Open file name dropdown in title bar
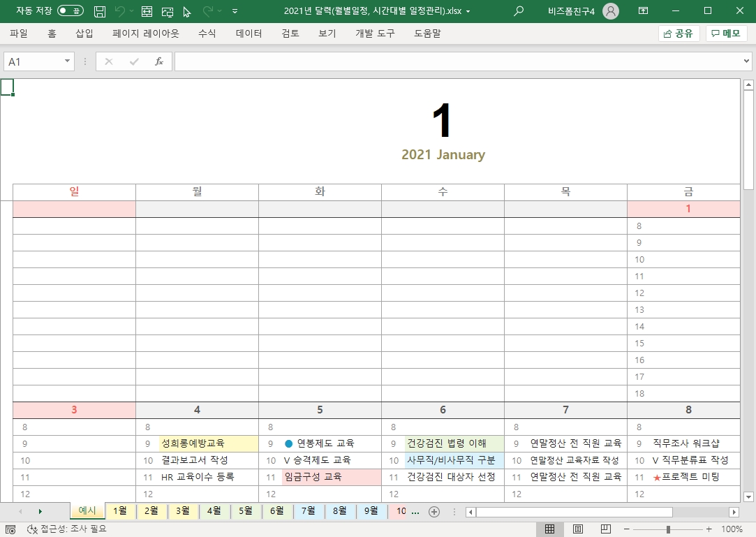756x537 pixels. click(x=468, y=11)
